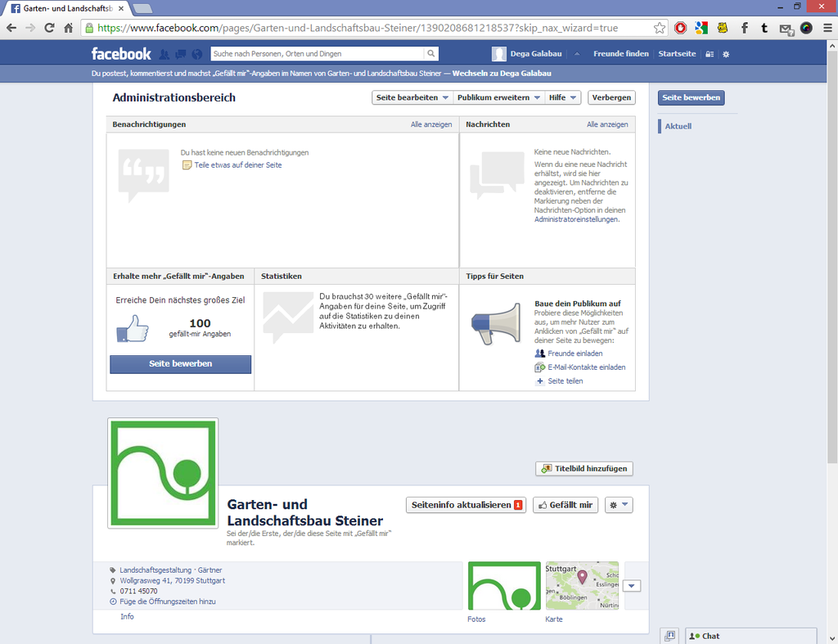Viewport: 838px width, 644px height.
Task: Click Titelbild hinzufügen button
Action: click(x=584, y=469)
